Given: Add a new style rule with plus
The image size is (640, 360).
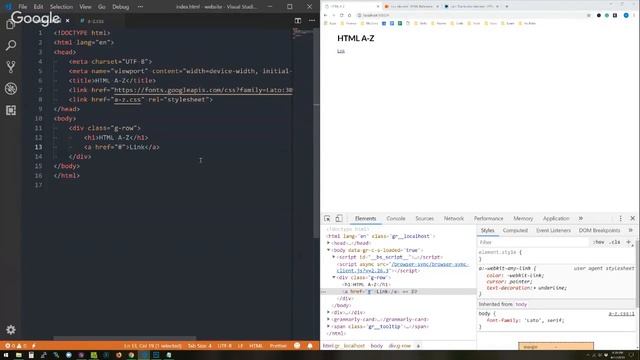Looking at the screenshot, I should click(629, 242).
